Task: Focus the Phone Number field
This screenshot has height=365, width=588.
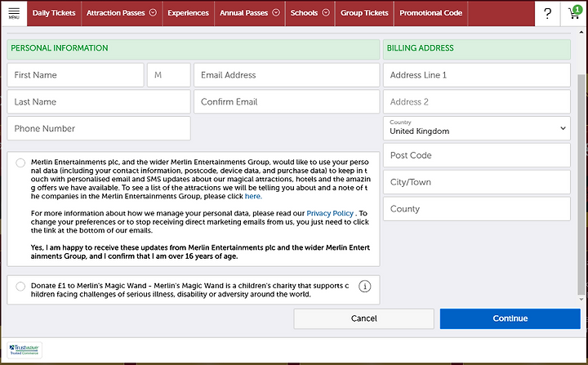Action: point(99,128)
